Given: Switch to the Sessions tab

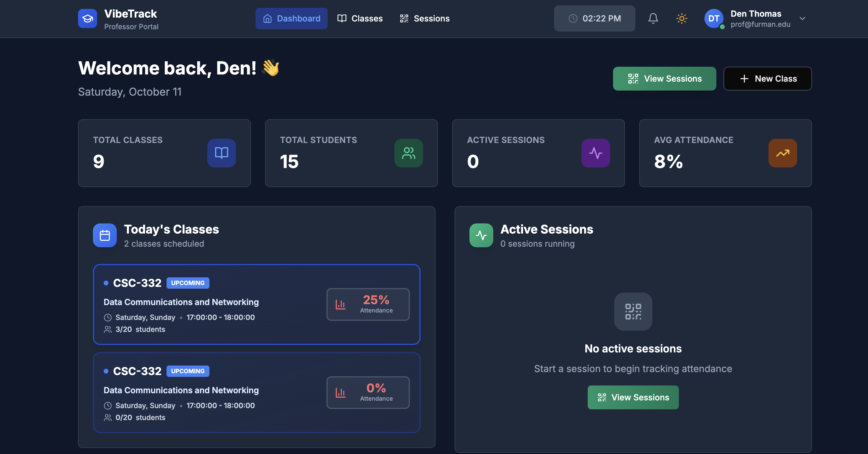Looking at the screenshot, I should (424, 18).
